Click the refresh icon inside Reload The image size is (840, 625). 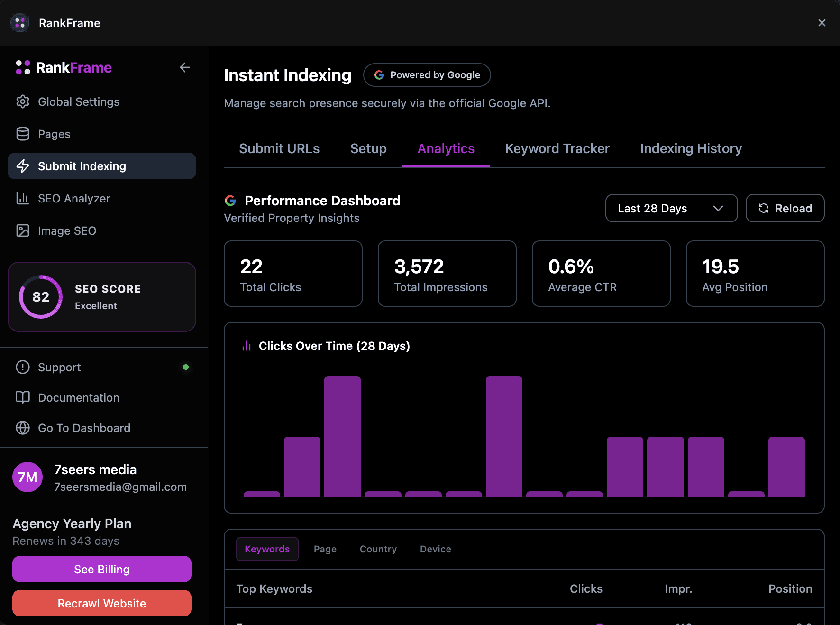tap(764, 208)
